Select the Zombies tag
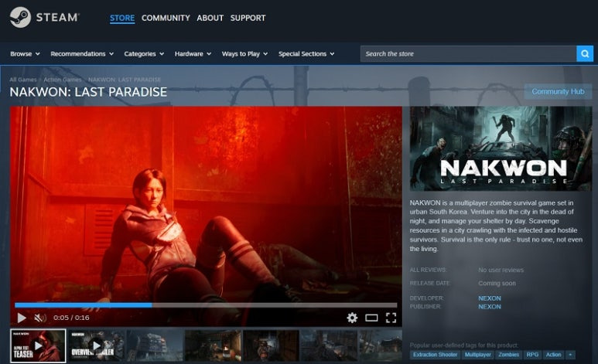The height and width of the screenshot is (364, 598). pyautogui.click(x=509, y=355)
